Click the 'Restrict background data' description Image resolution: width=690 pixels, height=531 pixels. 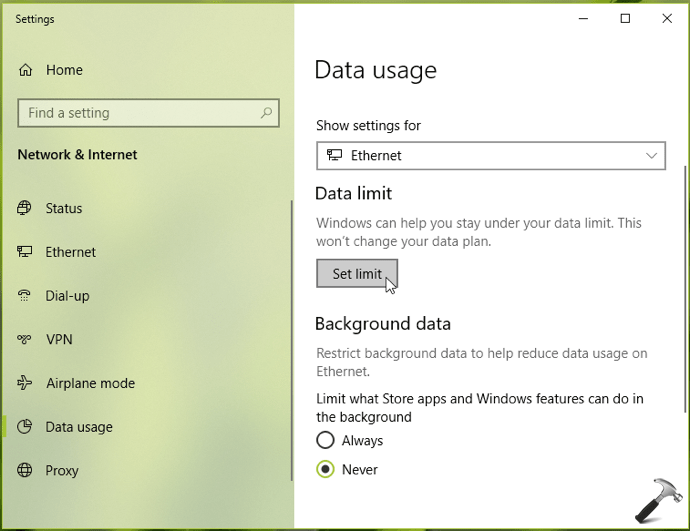click(x=482, y=362)
